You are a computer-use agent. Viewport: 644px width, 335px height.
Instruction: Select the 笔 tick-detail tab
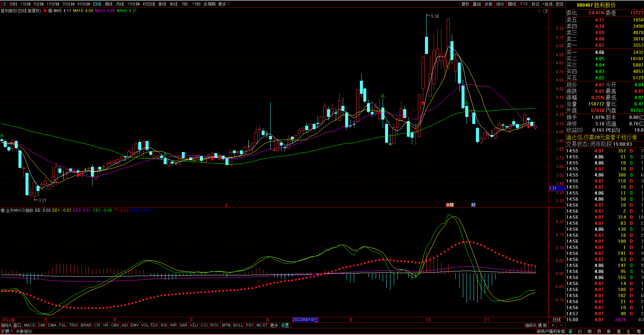(x=571, y=331)
